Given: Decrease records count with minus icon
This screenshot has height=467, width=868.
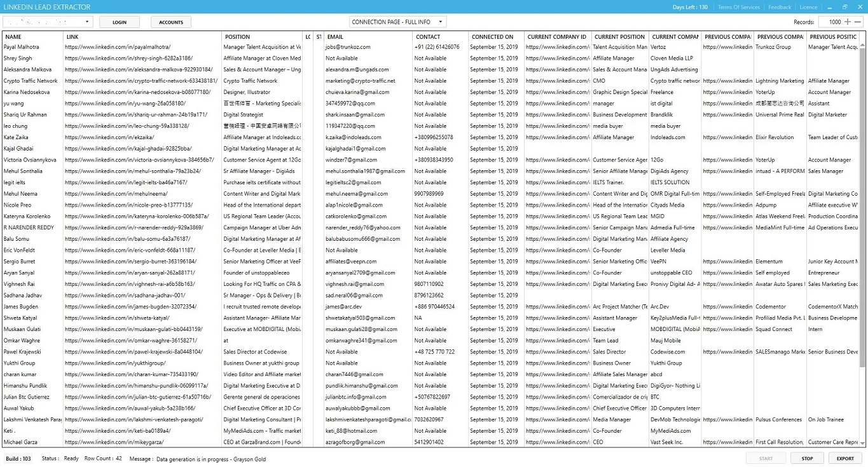Looking at the screenshot, I should pyautogui.click(x=858, y=22).
